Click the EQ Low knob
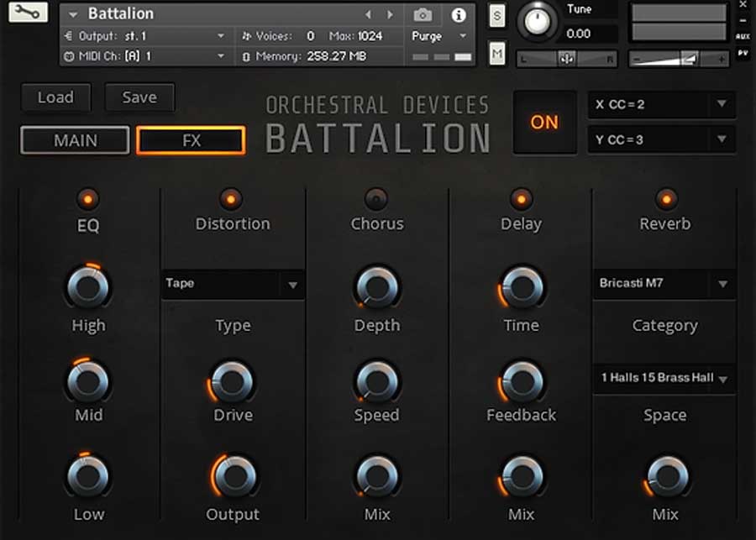 point(88,476)
